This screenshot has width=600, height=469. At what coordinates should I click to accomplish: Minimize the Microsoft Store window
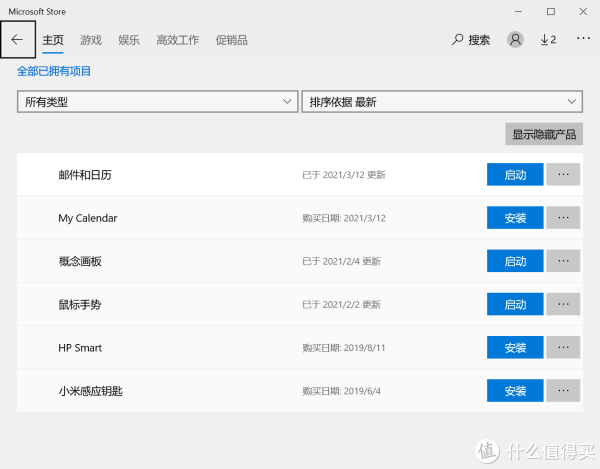[518, 11]
